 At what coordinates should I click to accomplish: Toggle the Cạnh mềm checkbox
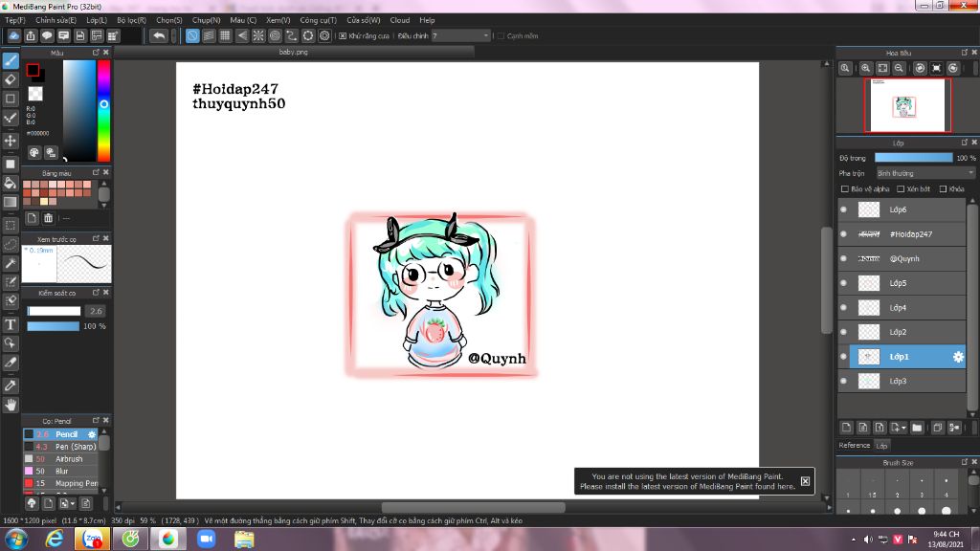click(x=501, y=36)
